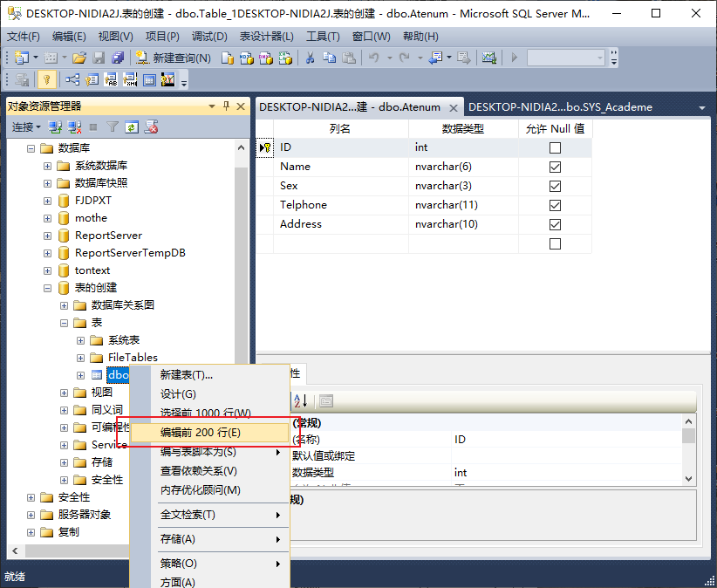Click the New Query (新建查询) button

pos(174,58)
